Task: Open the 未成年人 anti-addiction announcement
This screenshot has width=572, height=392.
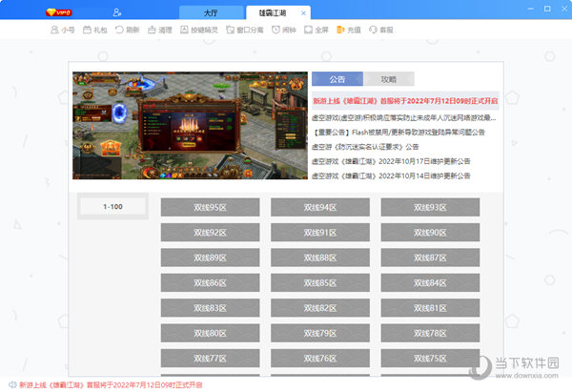Action: point(404,118)
